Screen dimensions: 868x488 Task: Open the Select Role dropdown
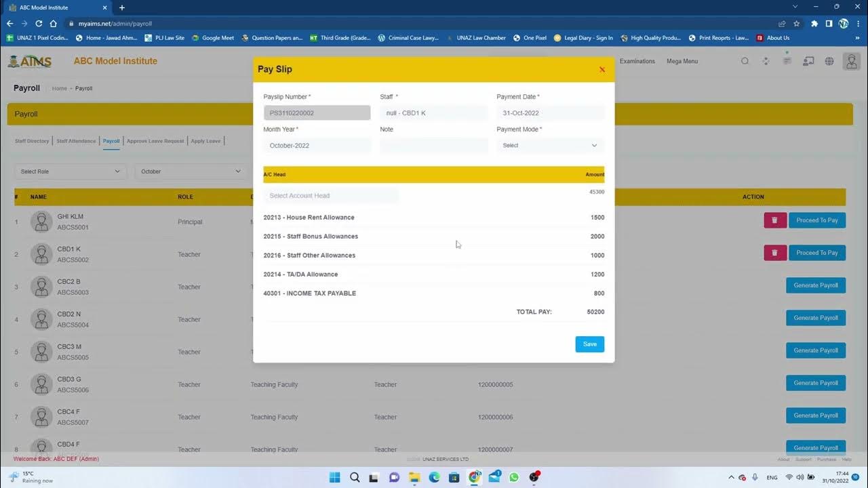(x=71, y=171)
